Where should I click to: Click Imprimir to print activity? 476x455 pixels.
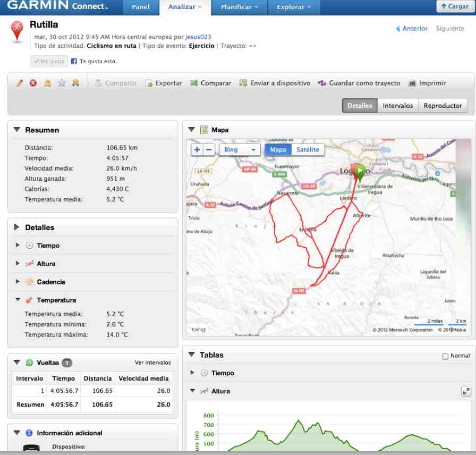(x=427, y=83)
